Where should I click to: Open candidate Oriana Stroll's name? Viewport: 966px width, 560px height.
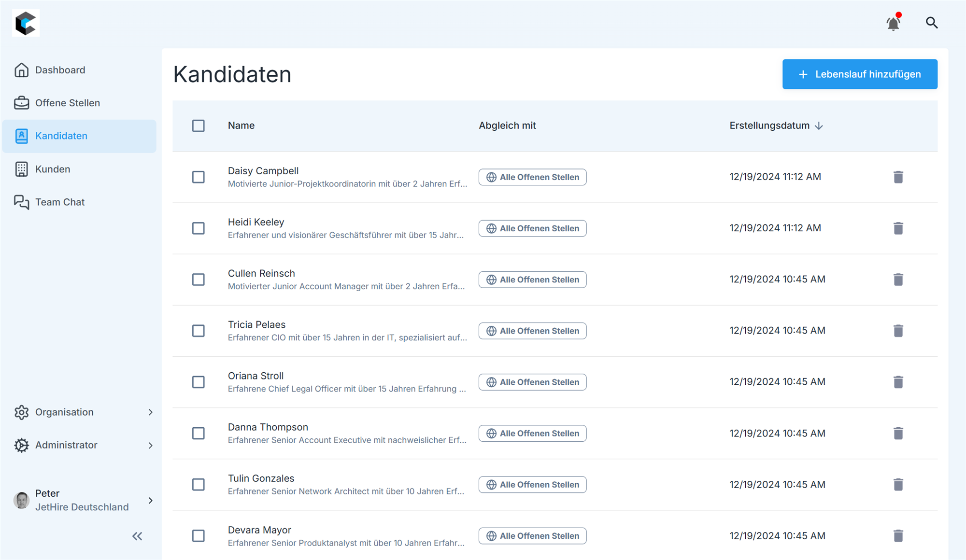click(256, 376)
